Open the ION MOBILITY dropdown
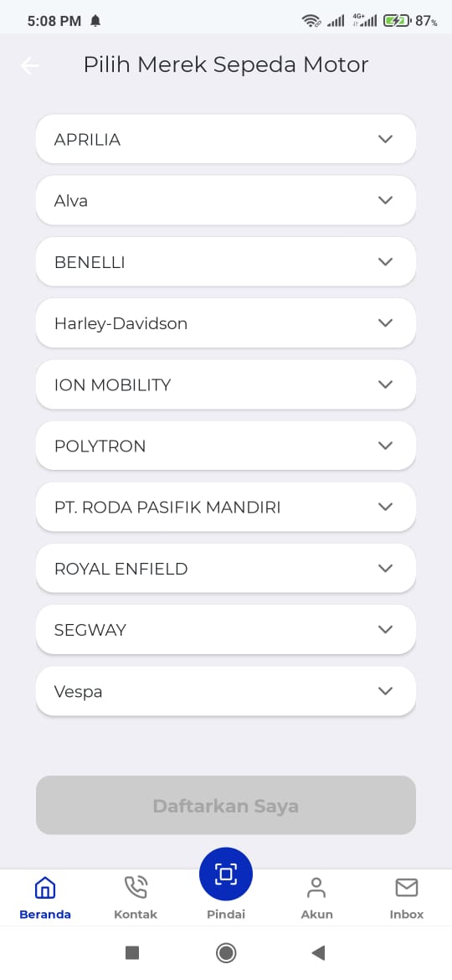Image resolution: width=452 pixels, height=980 pixels. pyautogui.click(x=226, y=384)
